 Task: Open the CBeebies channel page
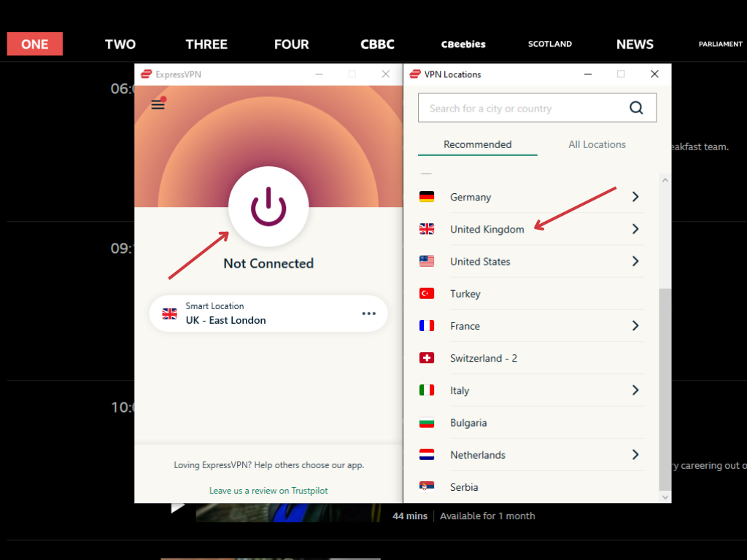[x=463, y=44]
